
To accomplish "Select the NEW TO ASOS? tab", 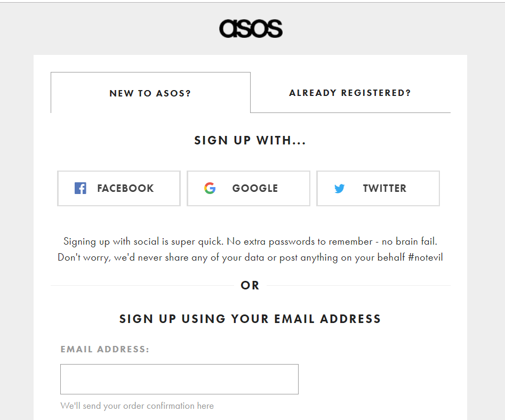I will [150, 93].
